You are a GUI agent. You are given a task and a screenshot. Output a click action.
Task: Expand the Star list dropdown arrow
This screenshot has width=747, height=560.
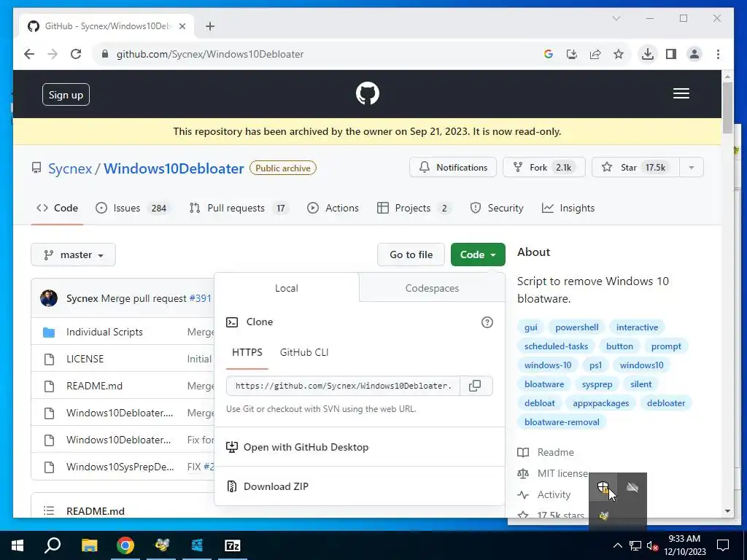click(692, 168)
